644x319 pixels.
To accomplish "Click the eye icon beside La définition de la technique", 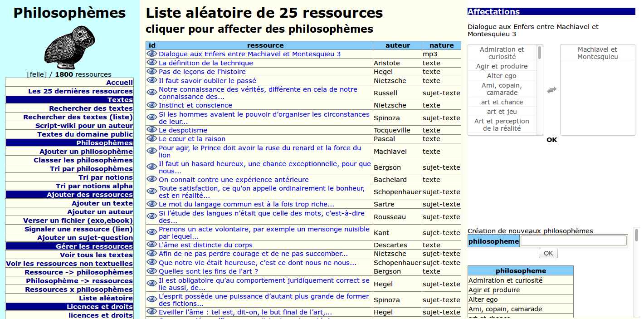I will 151,63.
